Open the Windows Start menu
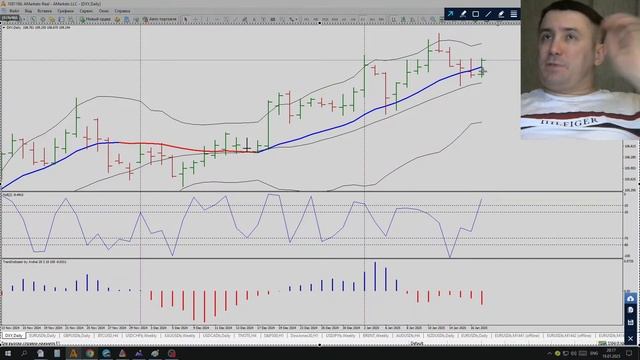 click(8, 353)
